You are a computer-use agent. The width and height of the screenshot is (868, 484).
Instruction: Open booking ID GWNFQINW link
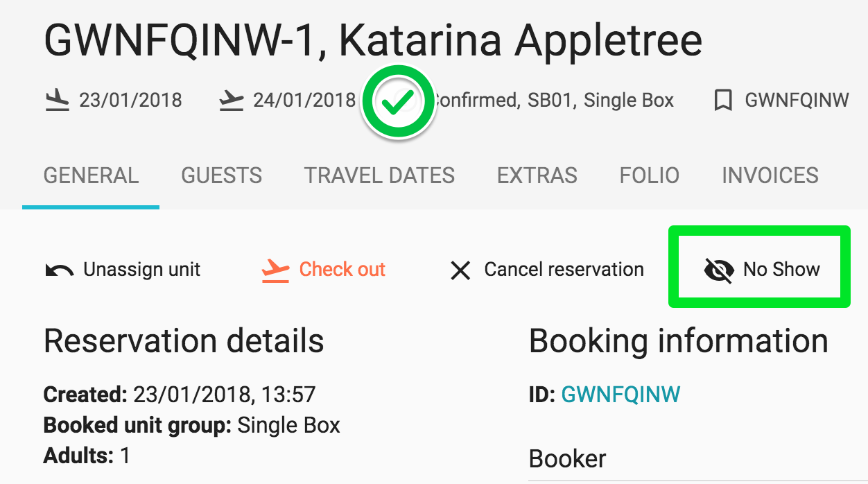[x=620, y=395]
